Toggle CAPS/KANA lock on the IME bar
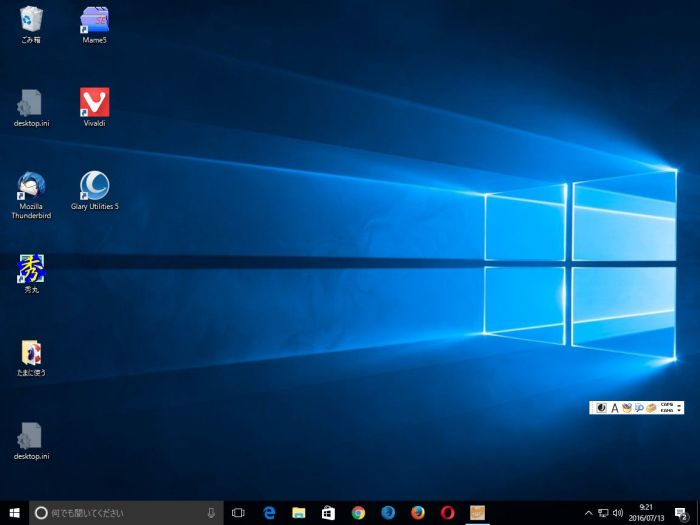The width and height of the screenshot is (700, 525). (x=667, y=408)
